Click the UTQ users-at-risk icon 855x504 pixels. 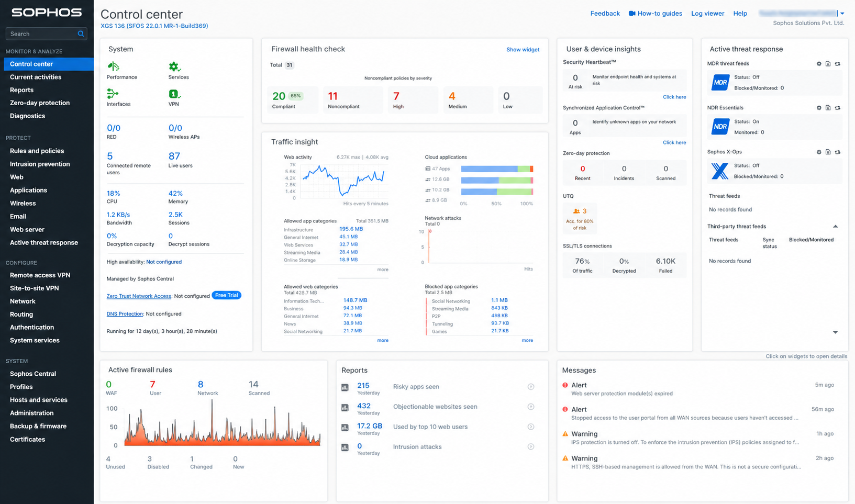click(576, 211)
